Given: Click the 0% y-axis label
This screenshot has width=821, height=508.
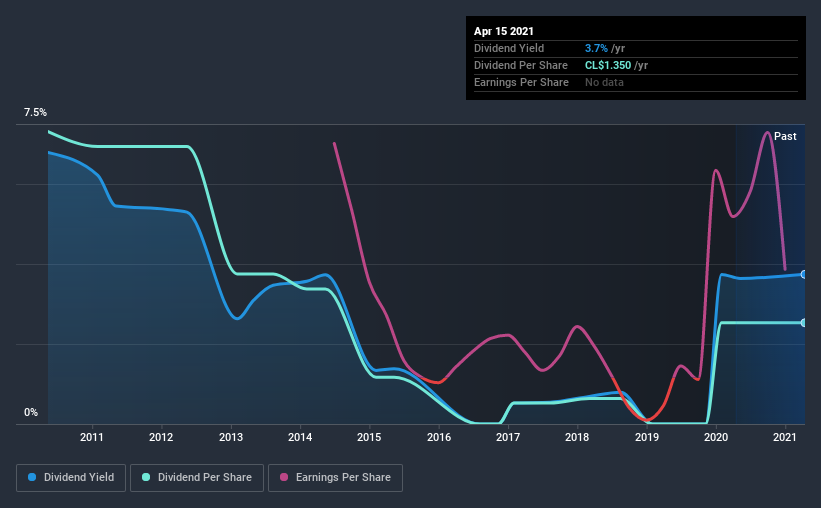Looking at the screenshot, I should pyautogui.click(x=31, y=413).
